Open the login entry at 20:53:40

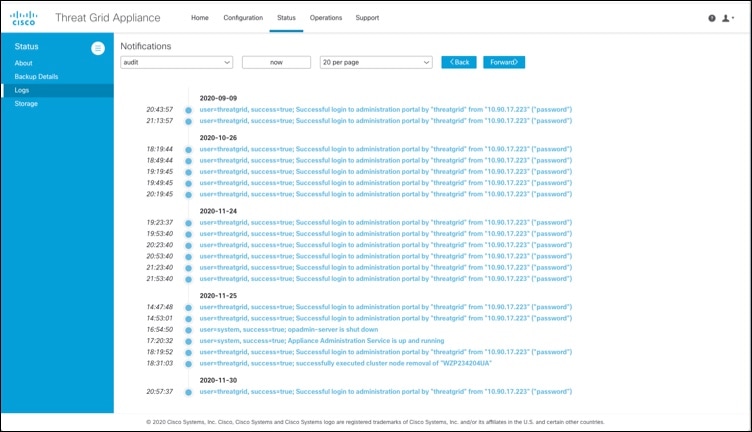tap(386, 257)
